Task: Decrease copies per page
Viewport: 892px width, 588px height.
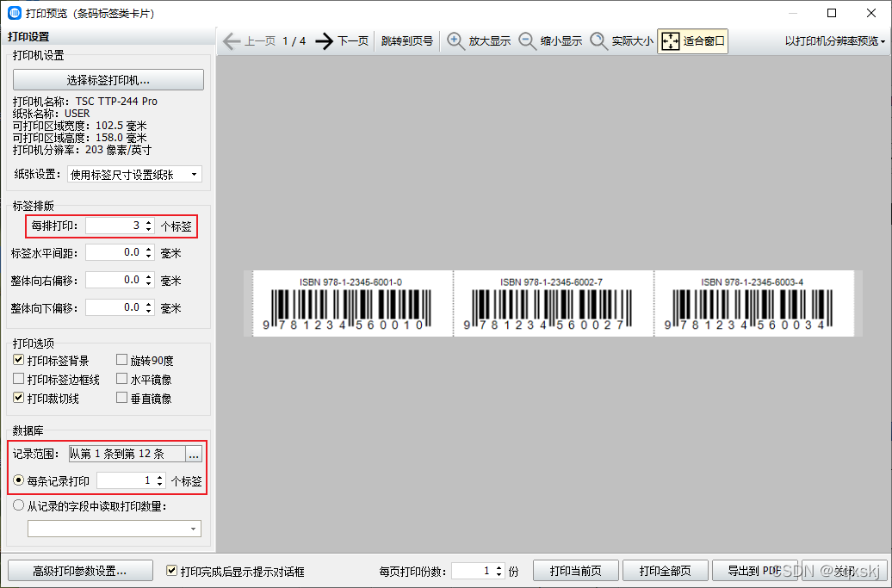Action: 499,574
